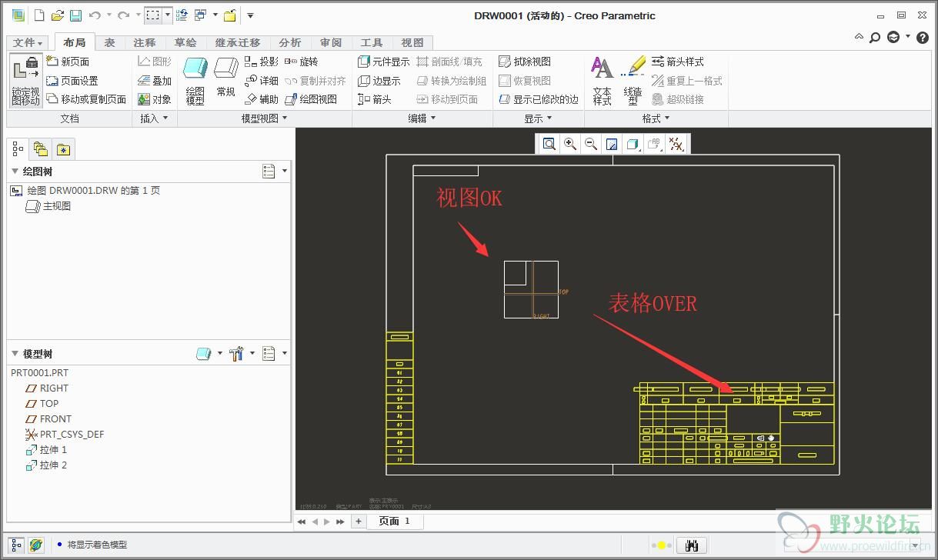Image resolution: width=938 pixels, height=560 pixels.
Task: Create an 辅助 auxiliary view
Action: pyautogui.click(x=262, y=99)
